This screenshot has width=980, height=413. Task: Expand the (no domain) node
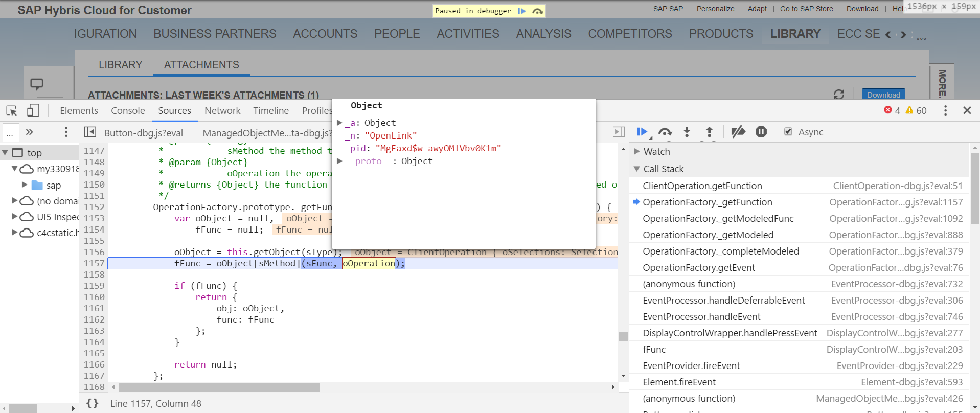[x=15, y=201]
